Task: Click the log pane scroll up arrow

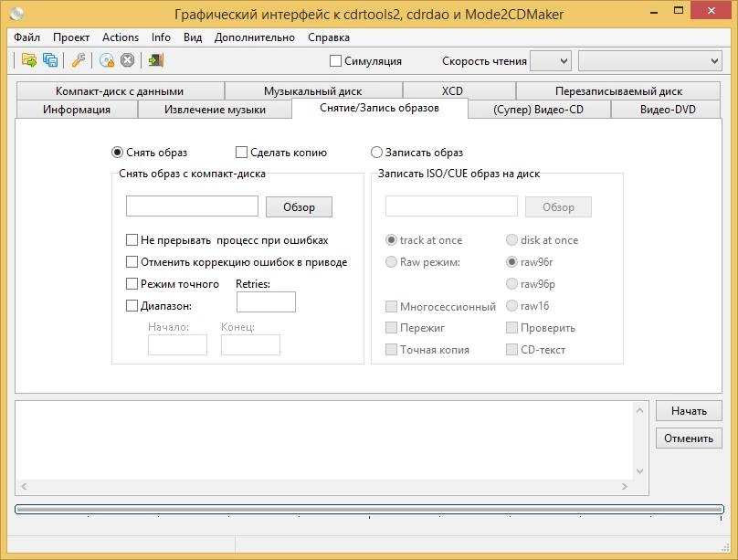Action: click(639, 411)
